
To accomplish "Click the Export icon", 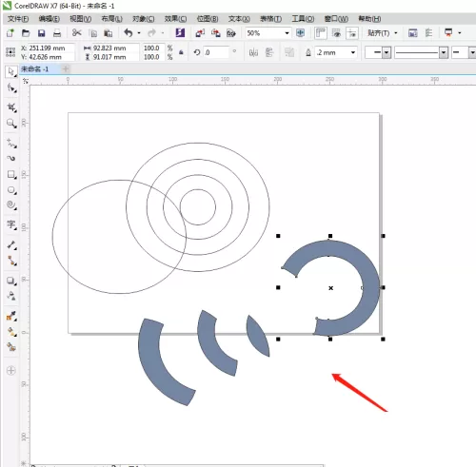I will [x=216, y=33].
